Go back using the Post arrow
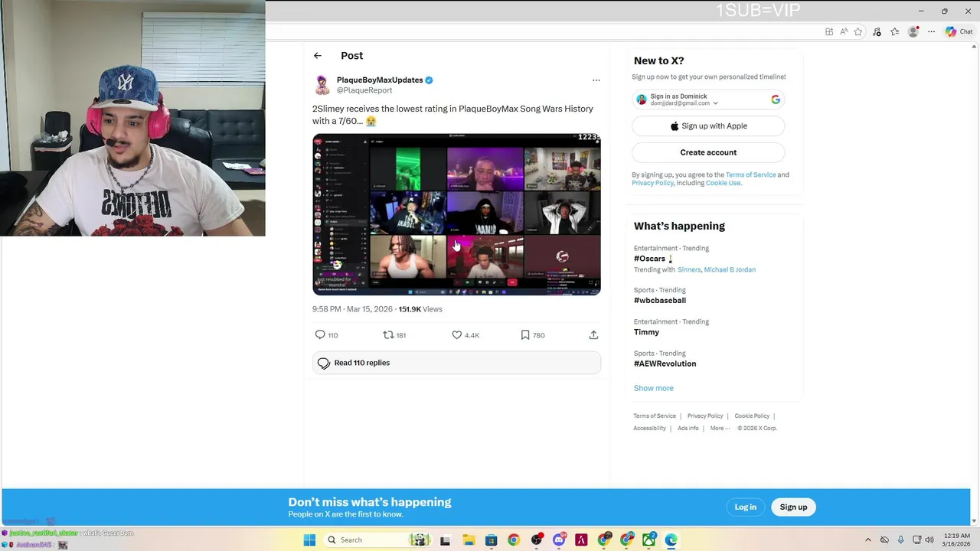The image size is (980, 551). 318,56
